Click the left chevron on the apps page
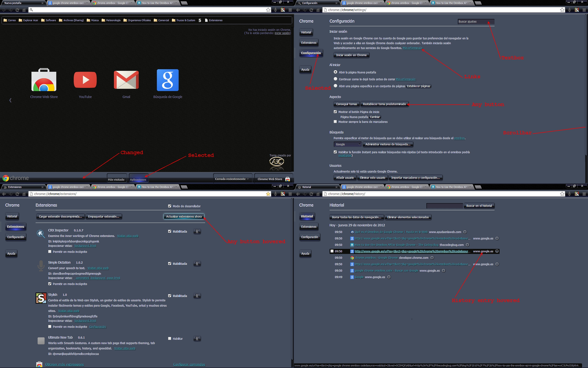Image resolution: width=588 pixels, height=368 pixels. click(x=10, y=100)
